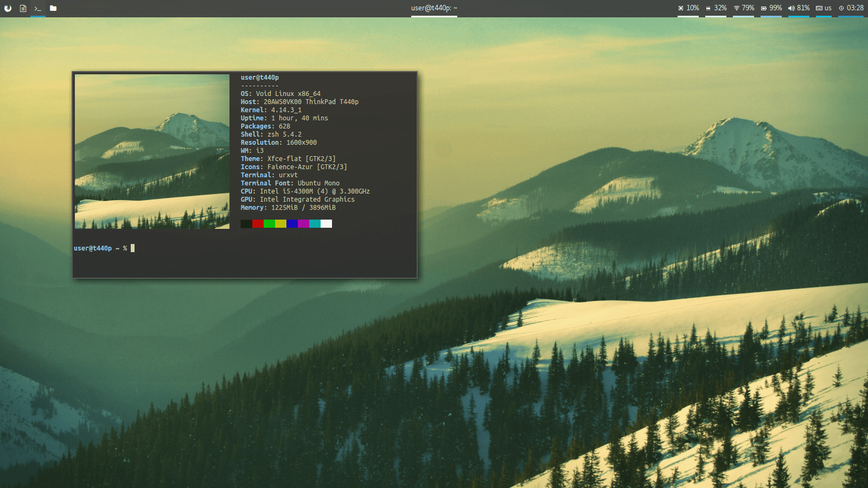Click the Theme: Xfce-flat line

coord(288,159)
